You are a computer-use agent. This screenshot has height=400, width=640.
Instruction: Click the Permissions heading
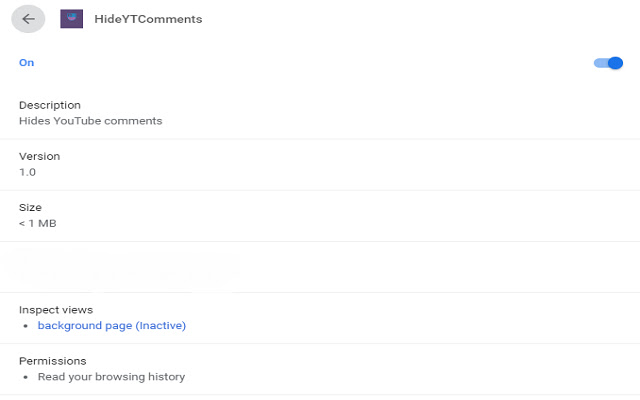point(53,361)
